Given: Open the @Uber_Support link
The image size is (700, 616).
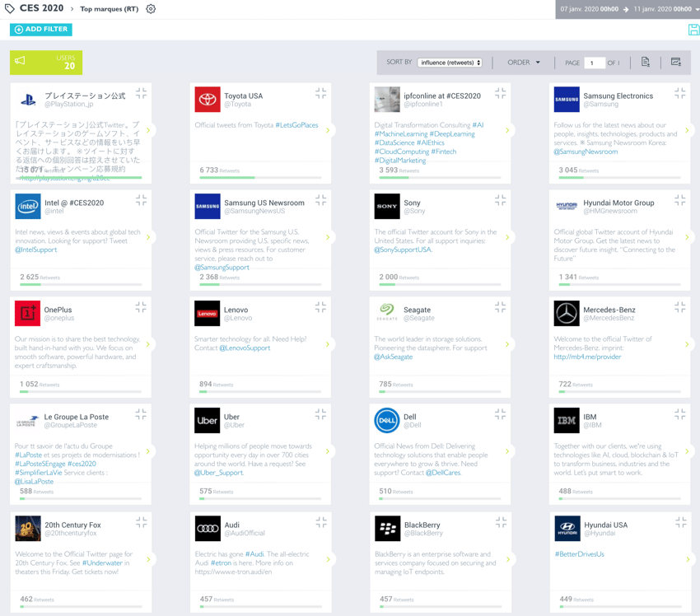Looking at the screenshot, I should point(219,473).
